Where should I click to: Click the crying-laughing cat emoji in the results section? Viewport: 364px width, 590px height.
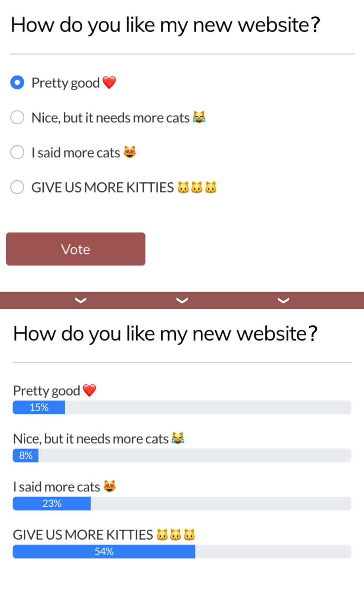point(178,438)
